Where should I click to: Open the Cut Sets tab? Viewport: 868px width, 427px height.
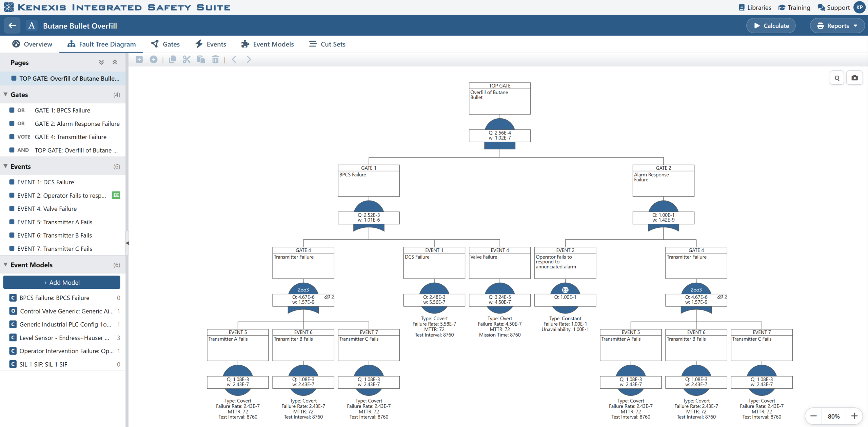coord(327,44)
